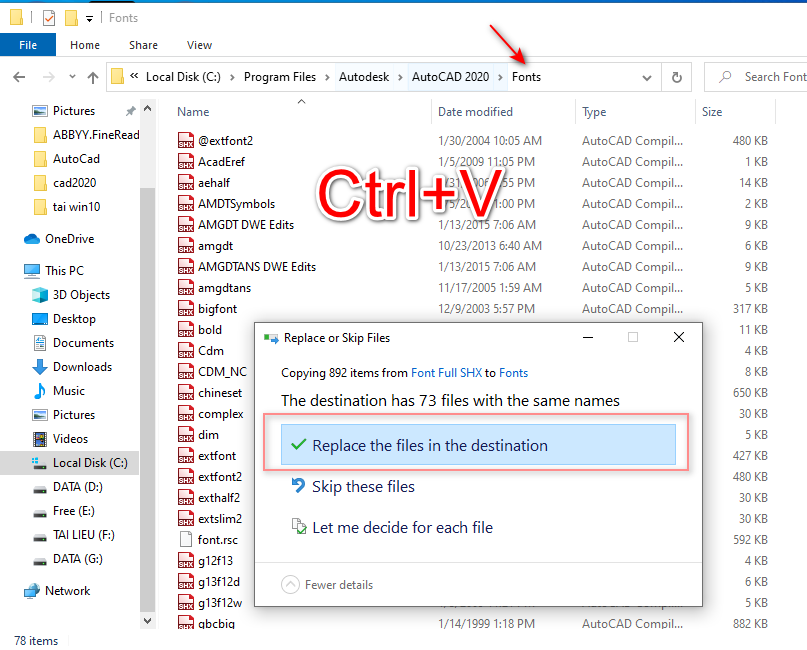Click the font.rsc file icon
807x650 pixels.
point(188,539)
